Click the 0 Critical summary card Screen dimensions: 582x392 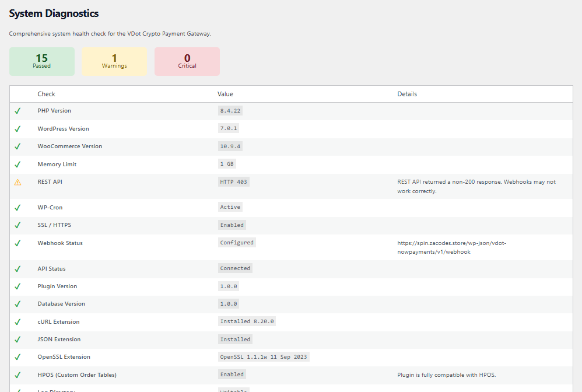[187, 62]
